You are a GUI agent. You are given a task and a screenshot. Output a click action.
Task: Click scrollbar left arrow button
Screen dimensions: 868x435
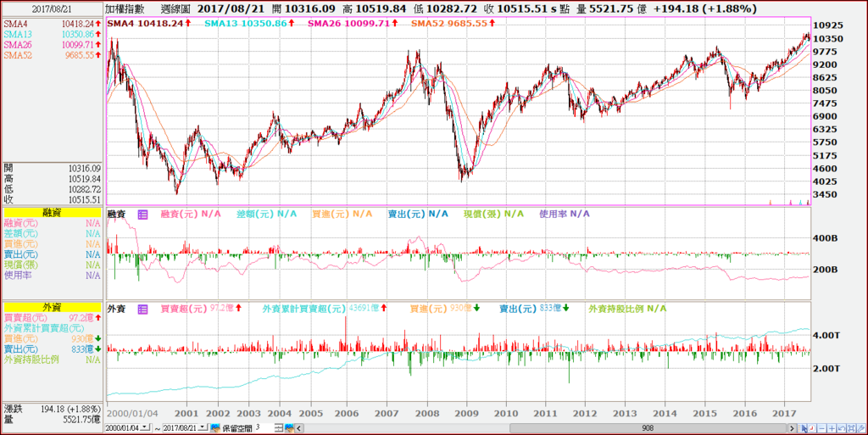click(x=299, y=428)
